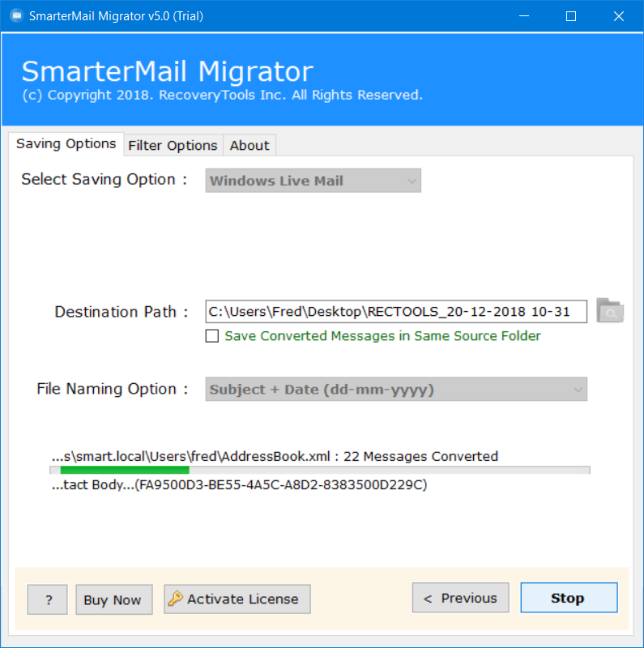
Task: Click the 'Select Saving Option :' label
Action: tap(104, 179)
